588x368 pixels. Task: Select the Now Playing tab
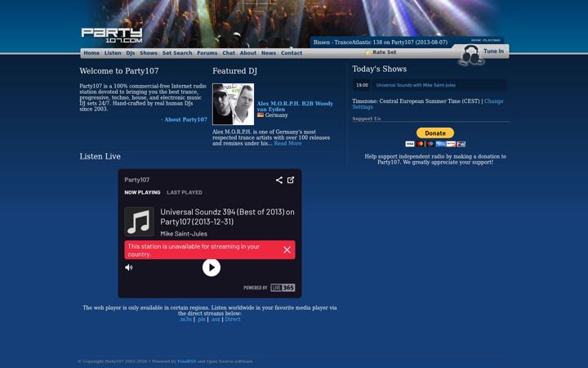[142, 192]
